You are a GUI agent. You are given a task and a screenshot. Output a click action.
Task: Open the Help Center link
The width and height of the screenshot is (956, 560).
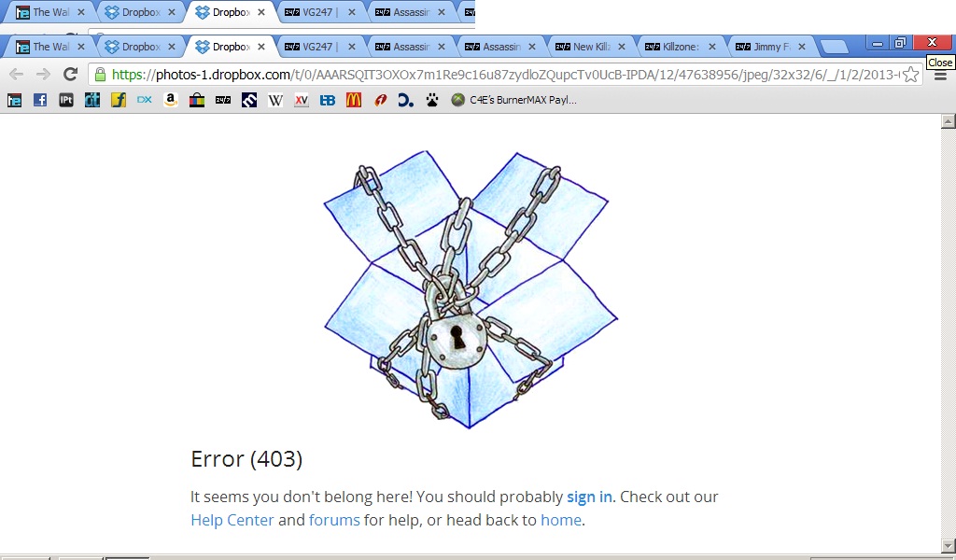[x=232, y=520]
